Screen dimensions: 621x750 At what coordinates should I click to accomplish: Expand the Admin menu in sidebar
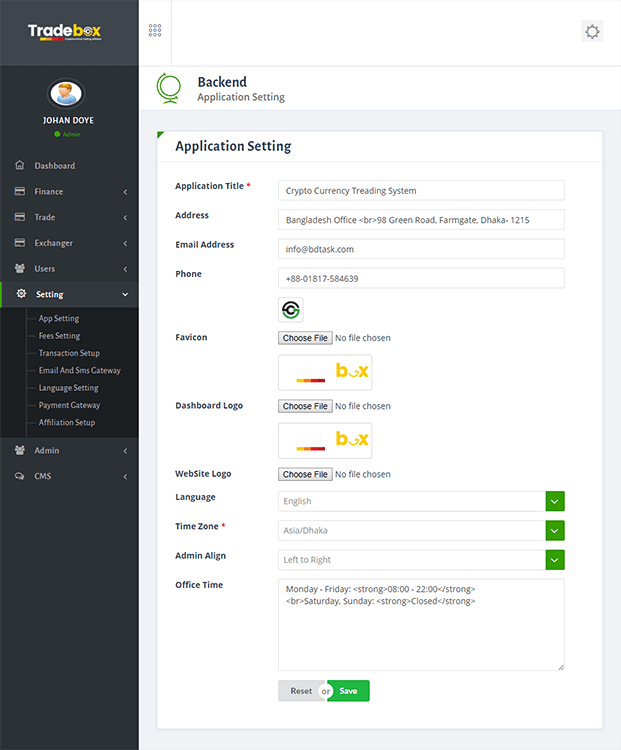point(69,451)
